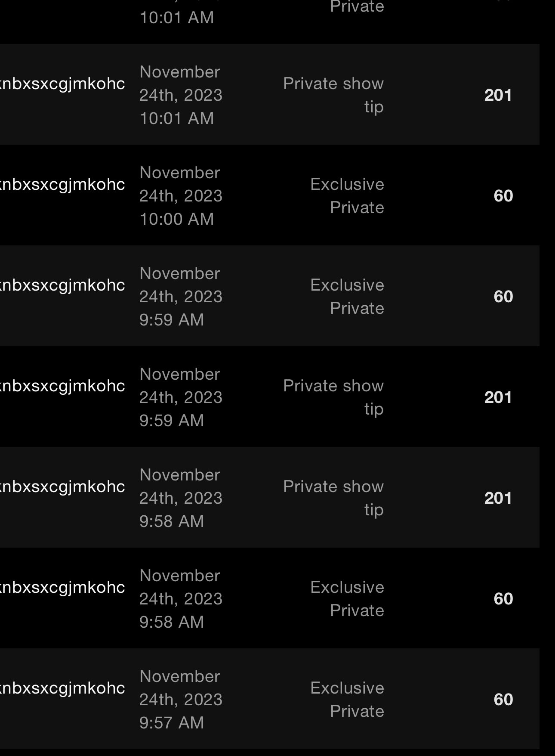Screen dimensions: 555x756
Task: Open username in 9:59 AM Exclusive Private row
Action: (62, 285)
